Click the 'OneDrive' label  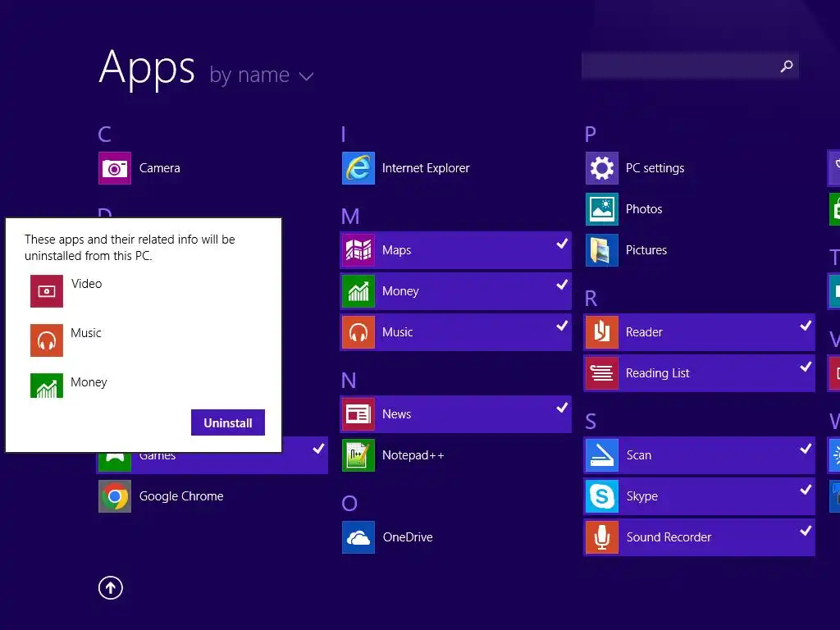coord(408,537)
